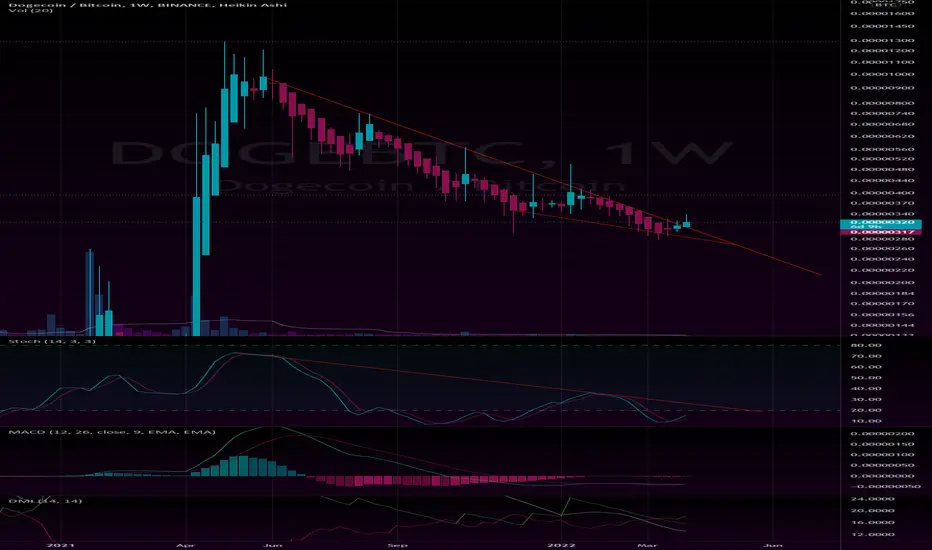Click the 0.00000800 price axis label
This screenshot has height=550, width=932.
tap(881, 103)
